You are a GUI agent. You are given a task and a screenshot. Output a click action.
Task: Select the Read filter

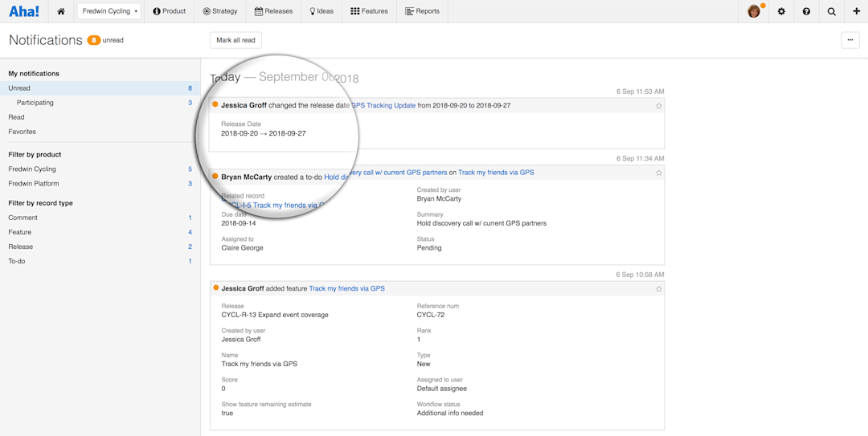100,117
